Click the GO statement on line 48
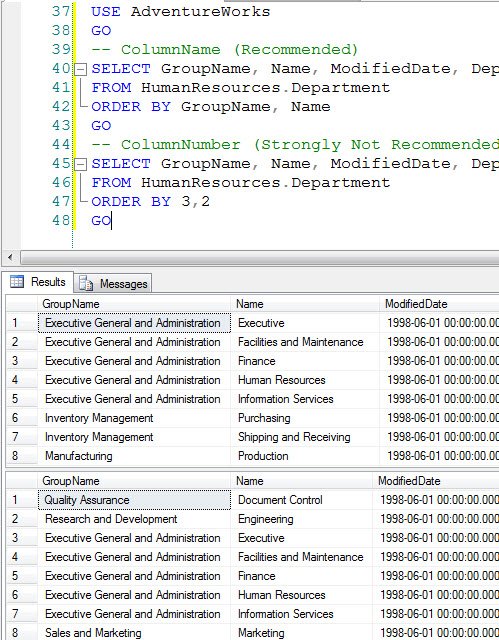Image resolution: width=499 pixels, height=640 pixels. click(101, 220)
